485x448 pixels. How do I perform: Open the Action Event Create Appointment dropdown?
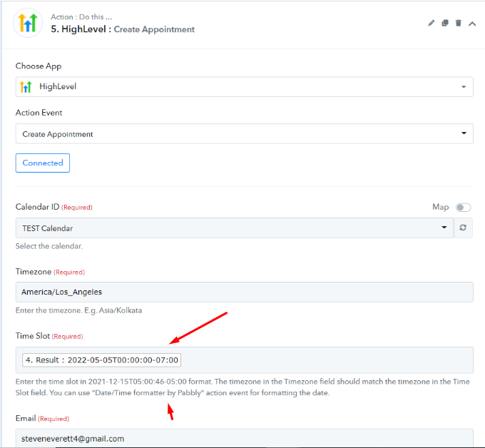point(245,133)
